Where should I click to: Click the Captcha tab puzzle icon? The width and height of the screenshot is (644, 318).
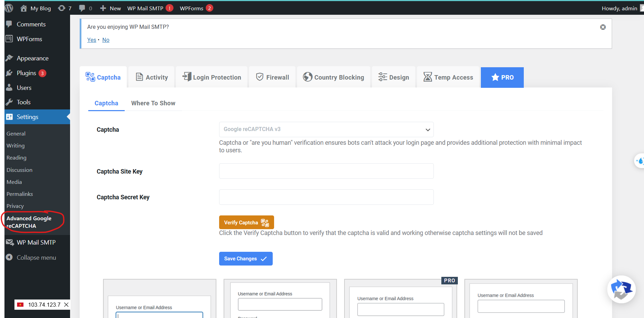click(x=90, y=77)
